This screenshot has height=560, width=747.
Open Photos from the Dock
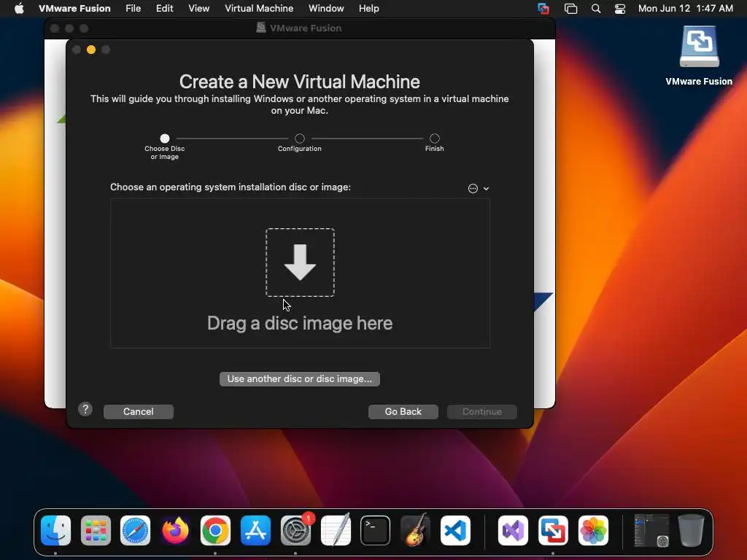pyautogui.click(x=593, y=531)
